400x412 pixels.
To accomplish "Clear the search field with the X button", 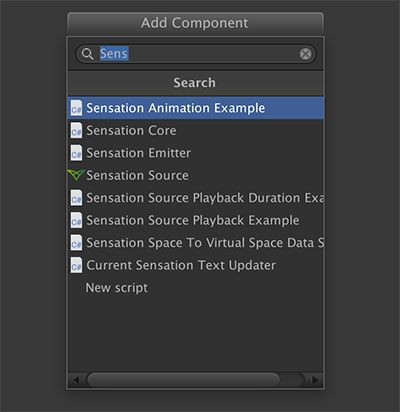I will pos(305,54).
